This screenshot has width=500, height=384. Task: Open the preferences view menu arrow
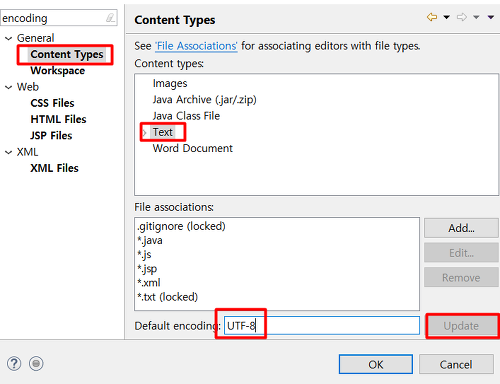point(491,17)
